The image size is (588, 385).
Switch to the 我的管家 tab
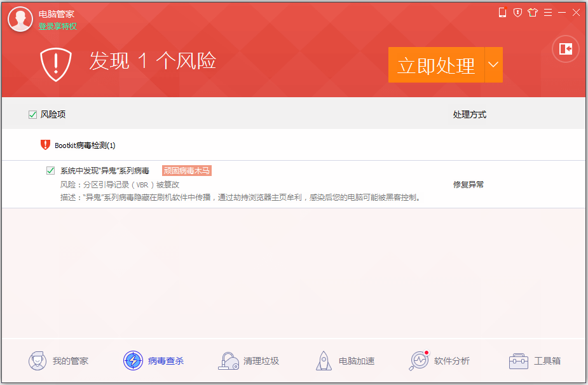coord(58,361)
